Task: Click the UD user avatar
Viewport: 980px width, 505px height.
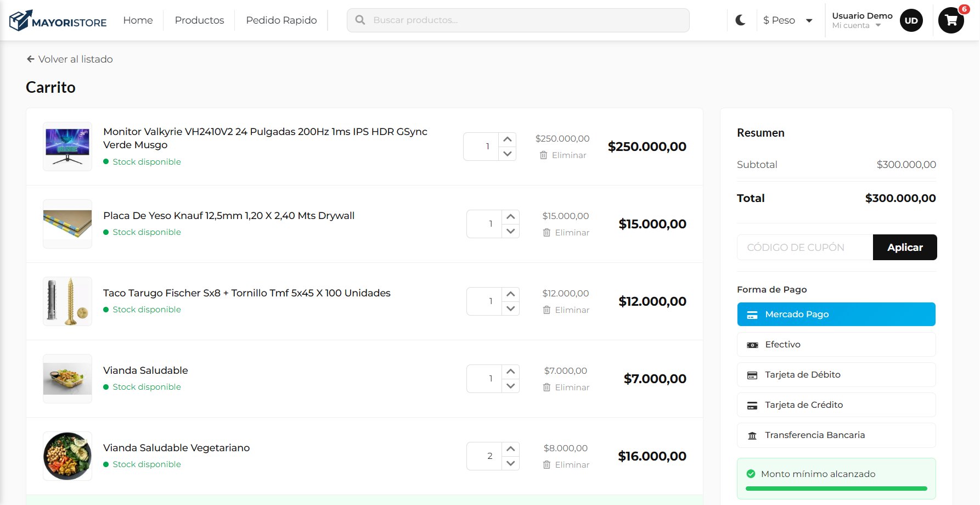Action: pos(911,20)
